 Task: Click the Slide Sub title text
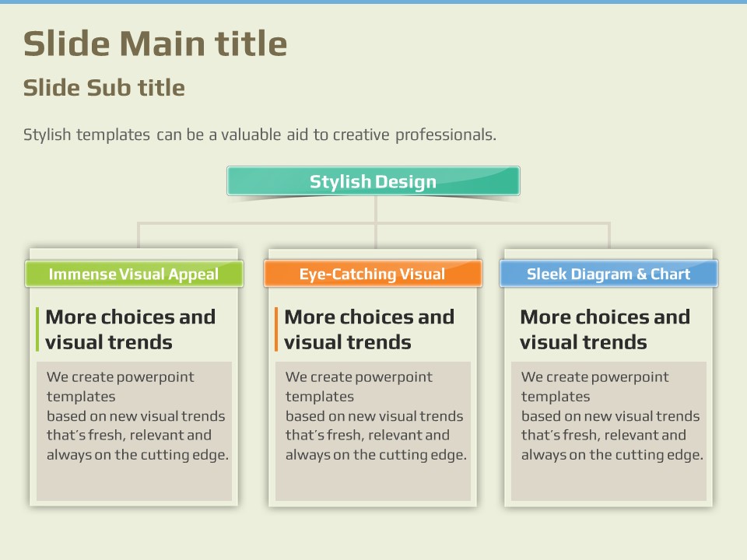tap(103, 88)
